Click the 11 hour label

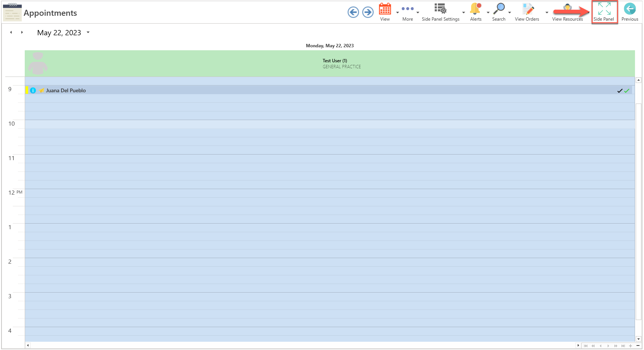[x=11, y=158]
